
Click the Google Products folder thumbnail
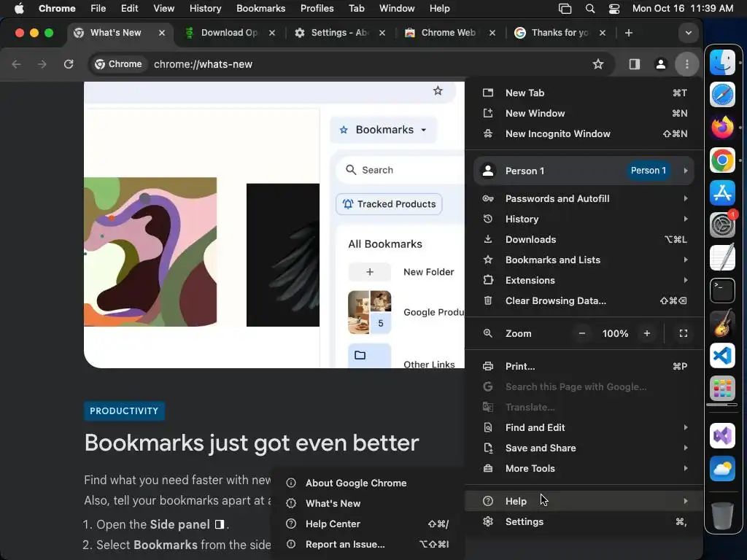[370, 312]
